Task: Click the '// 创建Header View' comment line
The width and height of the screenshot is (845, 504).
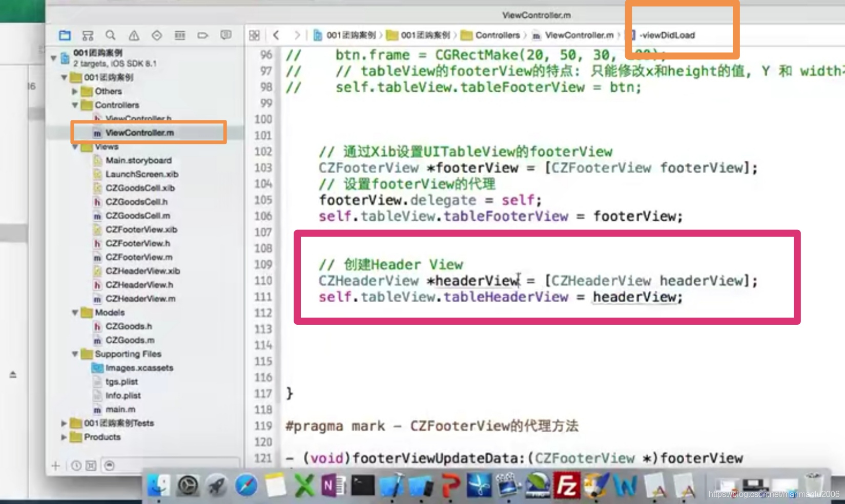Action: tap(390, 265)
